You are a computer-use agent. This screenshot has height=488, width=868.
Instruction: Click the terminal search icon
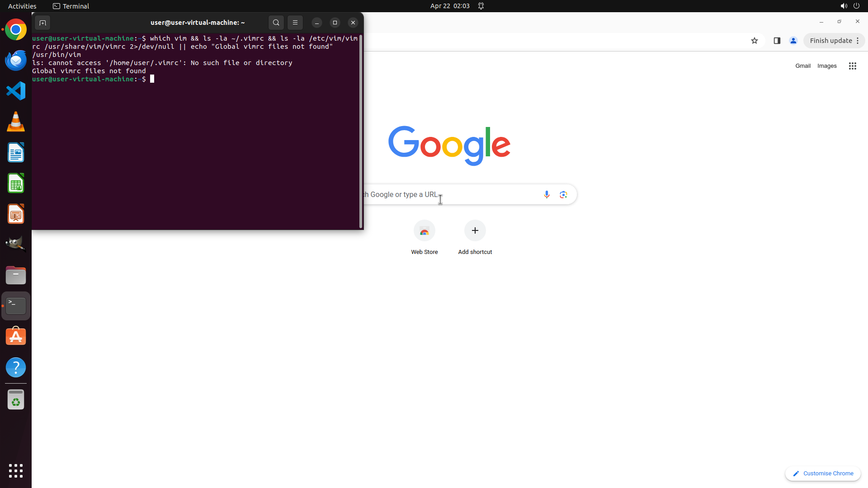pos(276,23)
